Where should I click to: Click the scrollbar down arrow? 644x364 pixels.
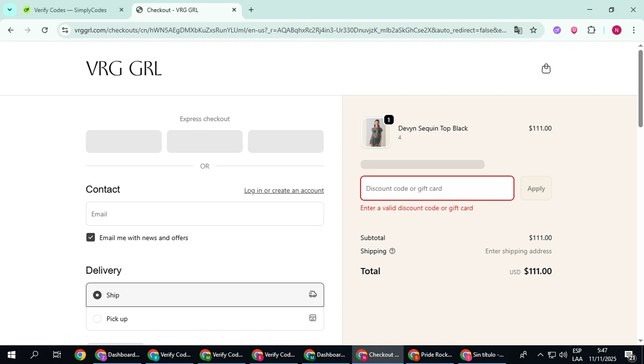coord(640,341)
